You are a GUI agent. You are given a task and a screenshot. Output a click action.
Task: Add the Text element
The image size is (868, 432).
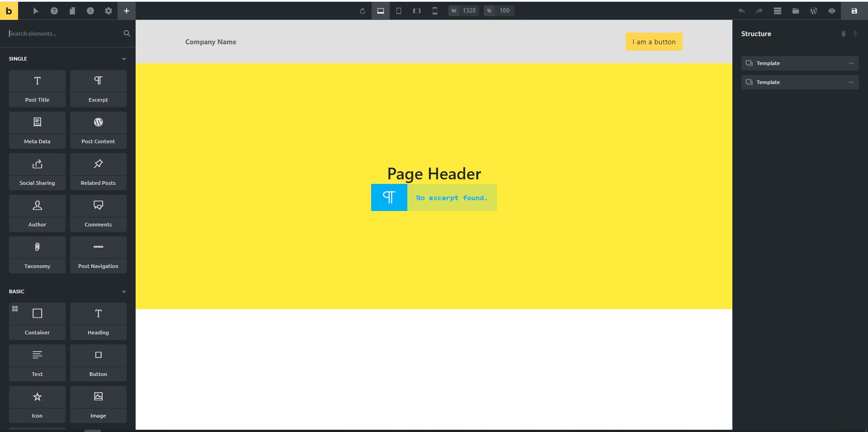[x=37, y=363]
